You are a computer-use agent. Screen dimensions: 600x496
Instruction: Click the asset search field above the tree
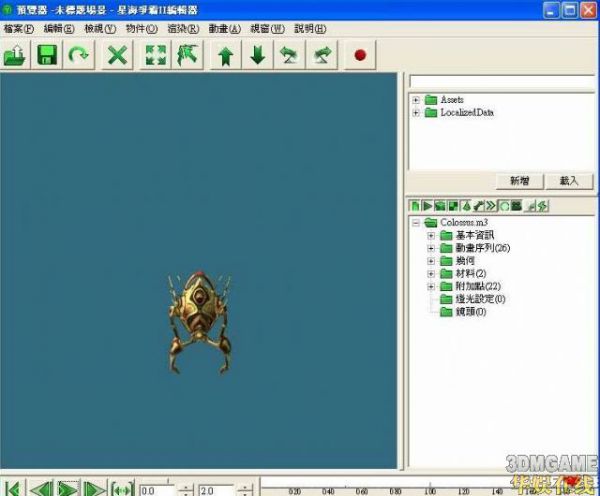click(x=502, y=81)
